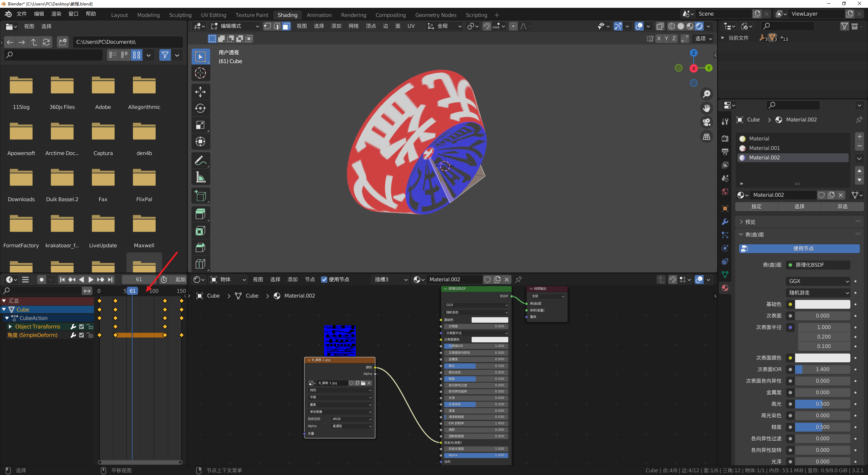Select the Rotate tool icon
868x475 pixels.
click(200, 108)
